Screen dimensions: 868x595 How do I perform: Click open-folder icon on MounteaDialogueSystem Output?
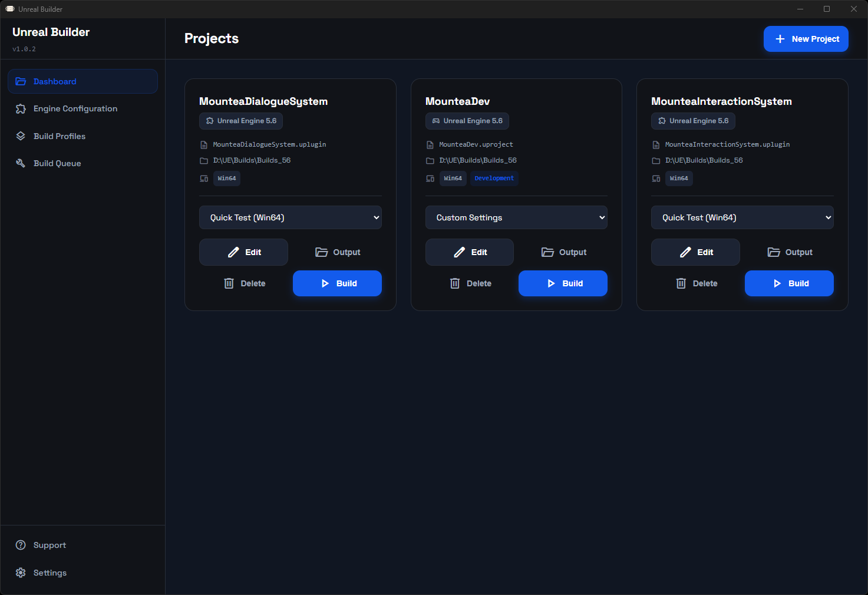point(322,252)
